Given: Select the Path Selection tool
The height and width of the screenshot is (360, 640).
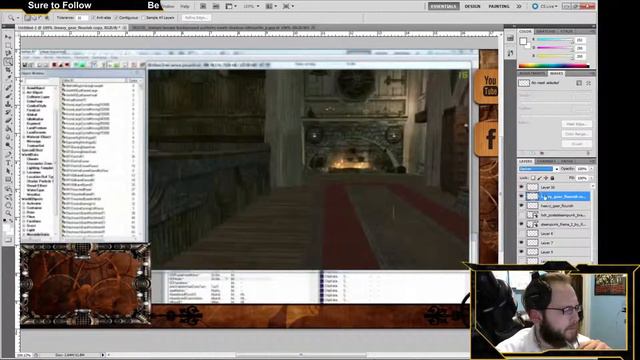Looking at the screenshot, I should pos(8,171).
